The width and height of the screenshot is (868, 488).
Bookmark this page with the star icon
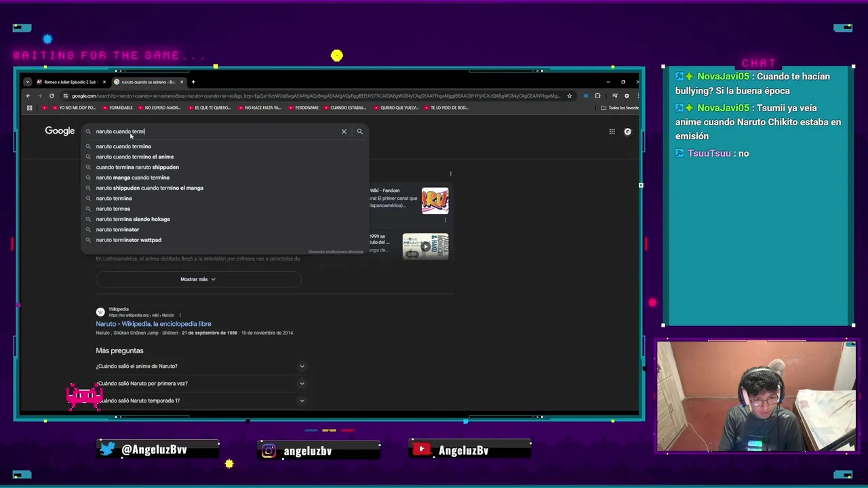pos(570,96)
